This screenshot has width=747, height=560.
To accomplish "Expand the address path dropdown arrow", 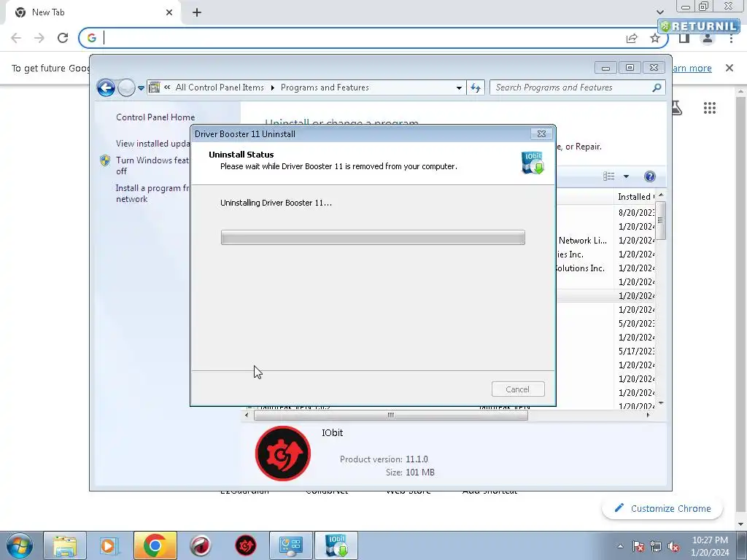I will pyautogui.click(x=459, y=87).
